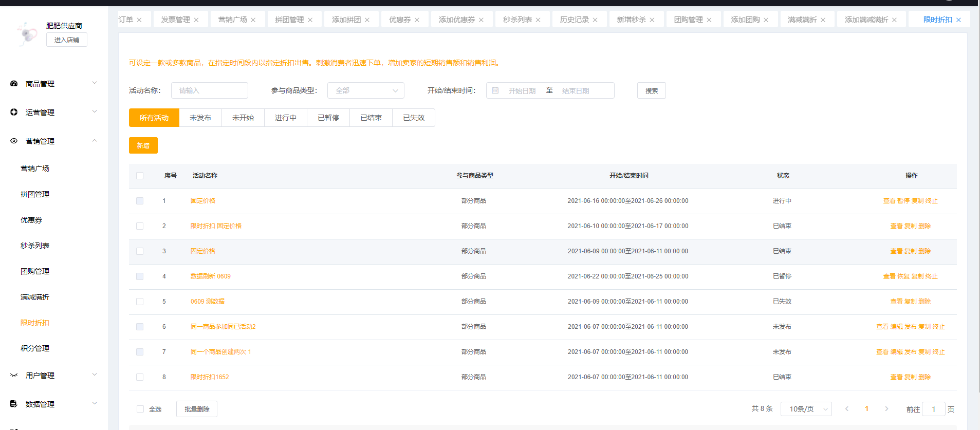Click the 营销管理 eye icon
The height and width of the screenshot is (430, 980).
click(x=14, y=141)
